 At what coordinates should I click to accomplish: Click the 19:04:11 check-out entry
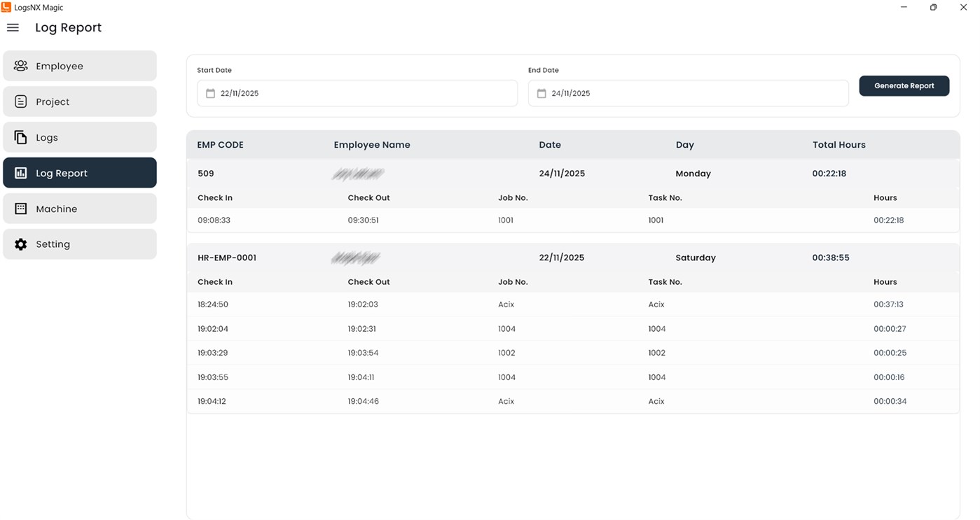point(361,377)
